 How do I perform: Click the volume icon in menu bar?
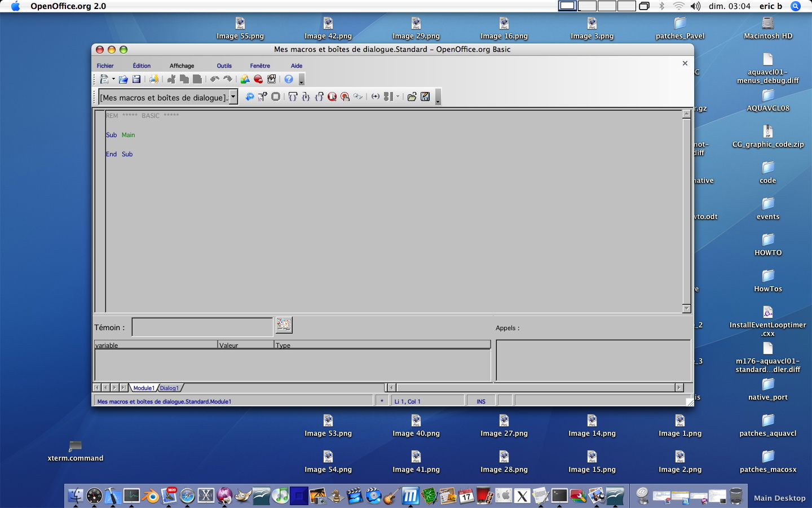click(695, 6)
